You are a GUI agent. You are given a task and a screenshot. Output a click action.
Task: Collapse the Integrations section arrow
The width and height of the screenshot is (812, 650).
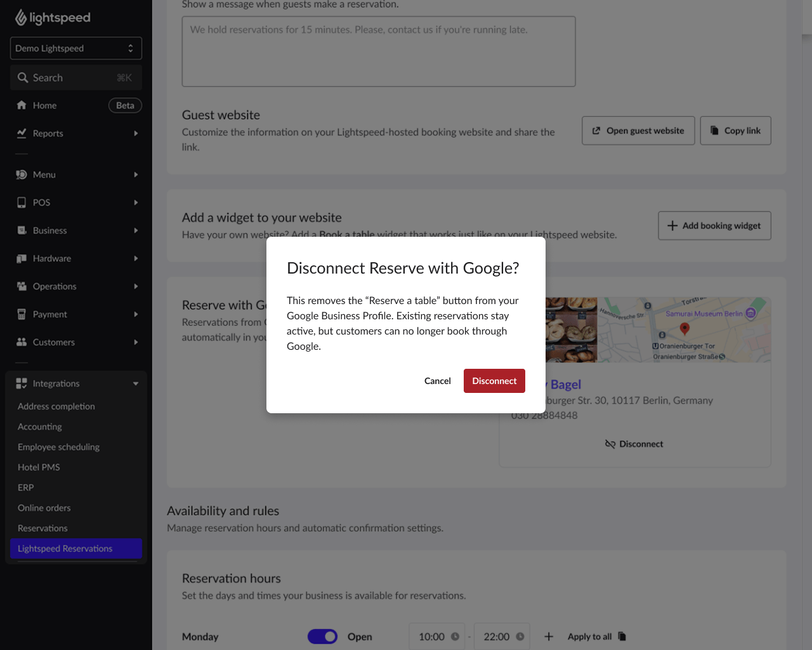[x=136, y=383]
